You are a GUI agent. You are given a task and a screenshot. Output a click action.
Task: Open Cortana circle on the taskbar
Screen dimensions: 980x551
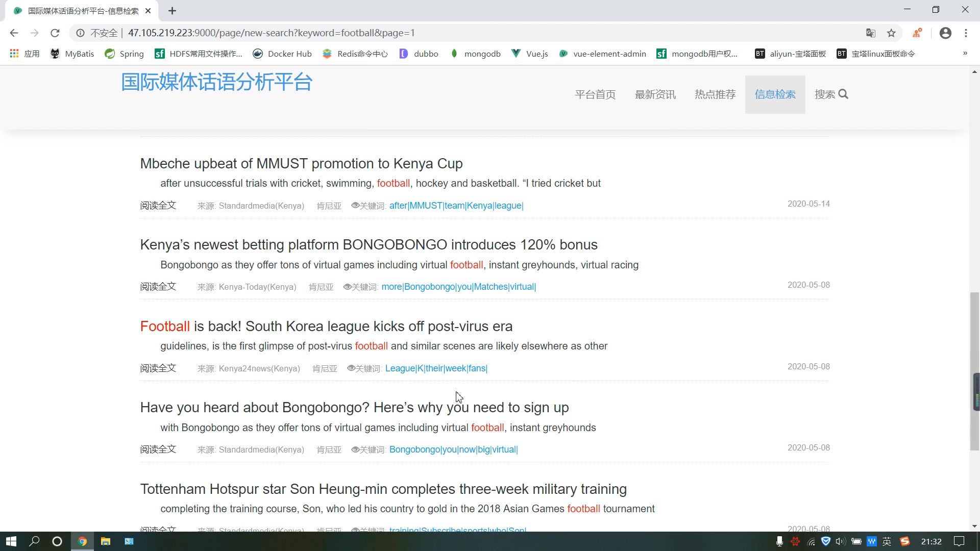tap(57, 541)
